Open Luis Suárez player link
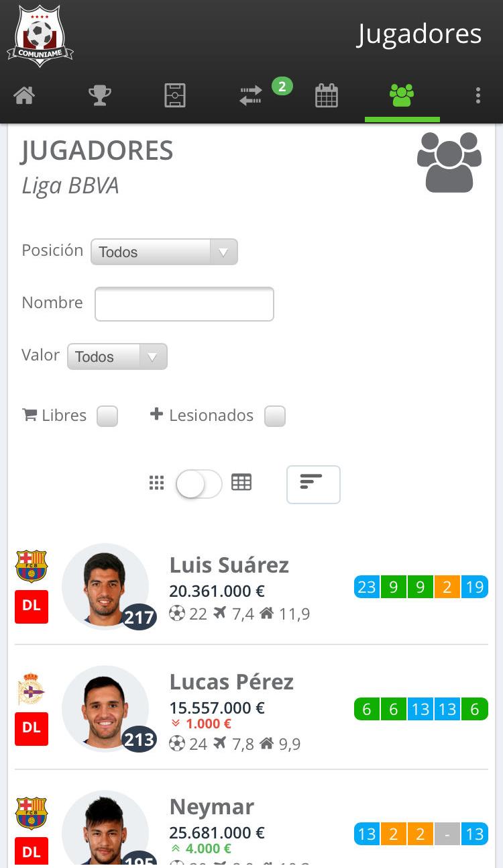 pos(229,565)
